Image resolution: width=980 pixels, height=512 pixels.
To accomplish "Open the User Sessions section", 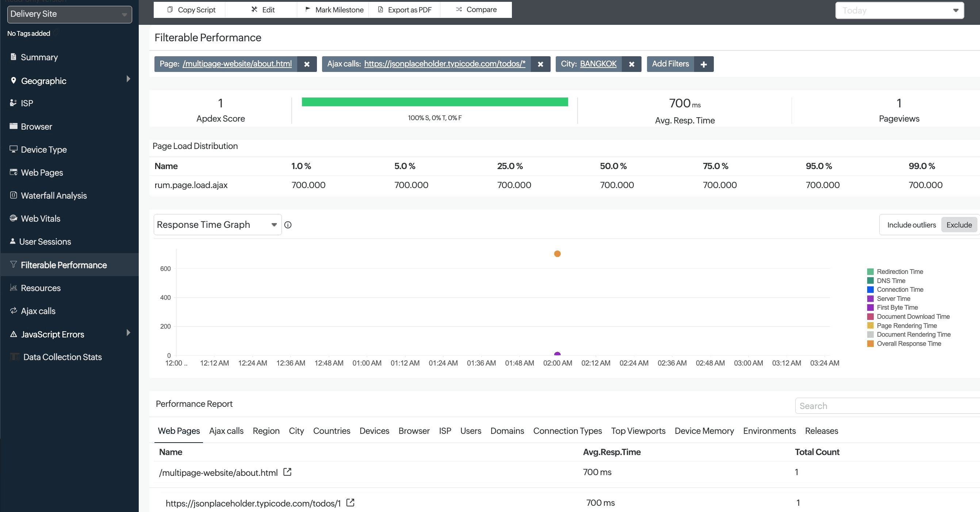I will pos(46,241).
